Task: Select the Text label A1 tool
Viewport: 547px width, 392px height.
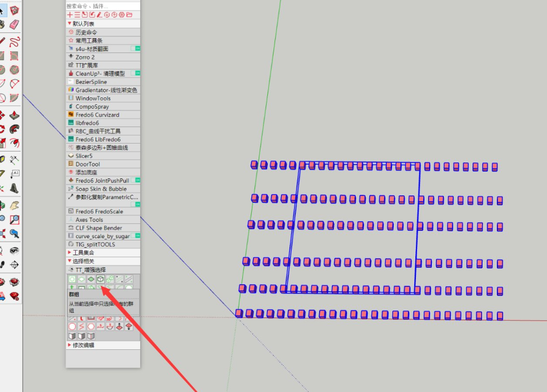Action: click(14, 174)
